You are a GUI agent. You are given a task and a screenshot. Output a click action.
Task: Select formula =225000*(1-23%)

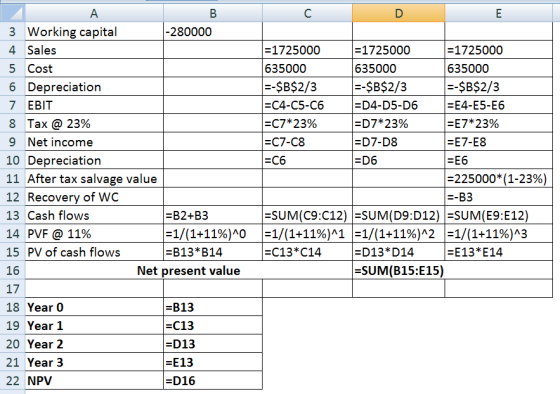tap(499, 179)
